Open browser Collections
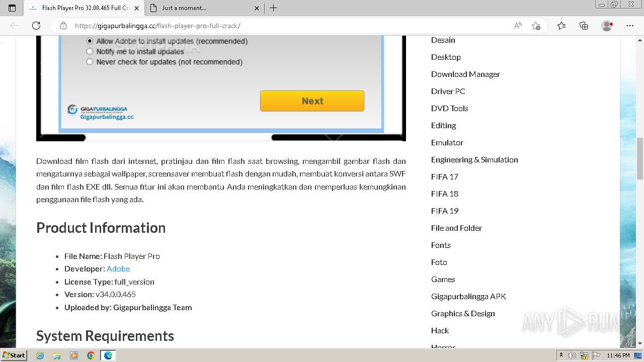The image size is (644, 362). pyautogui.click(x=584, y=26)
